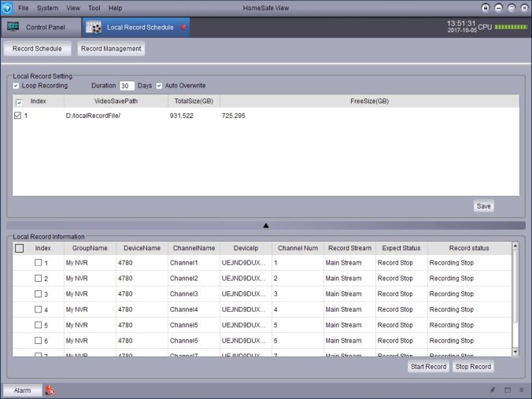
Task: Close the Local Record Schedule tab
Action: (x=183, y=27)
